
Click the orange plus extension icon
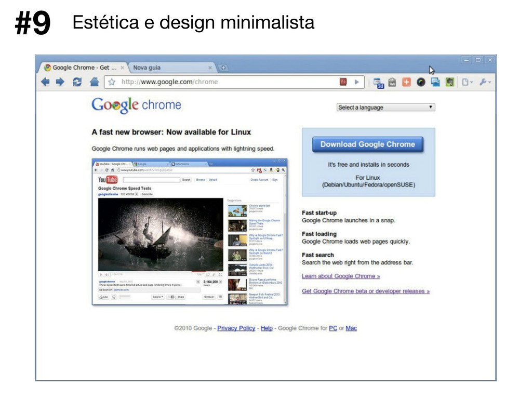coord(406,82)
